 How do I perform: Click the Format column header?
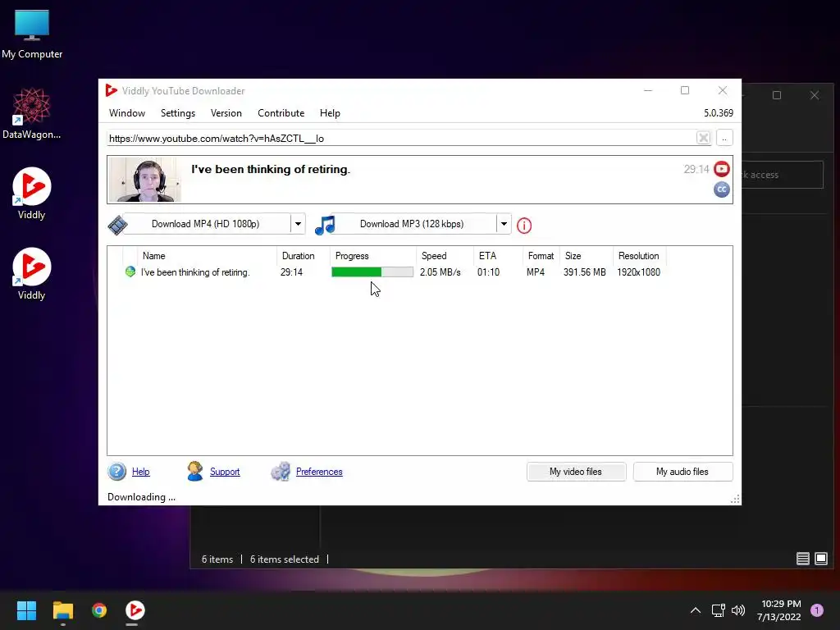pos(541,256)
